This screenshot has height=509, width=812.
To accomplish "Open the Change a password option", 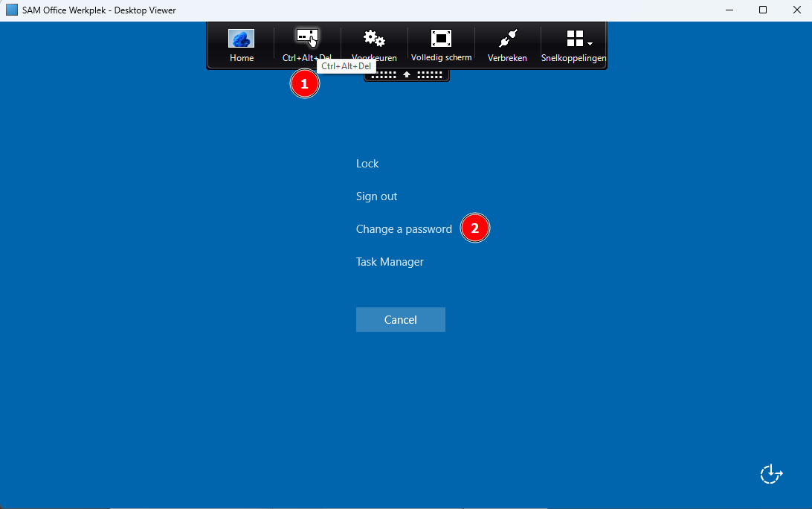I will (x=404, y=229).
